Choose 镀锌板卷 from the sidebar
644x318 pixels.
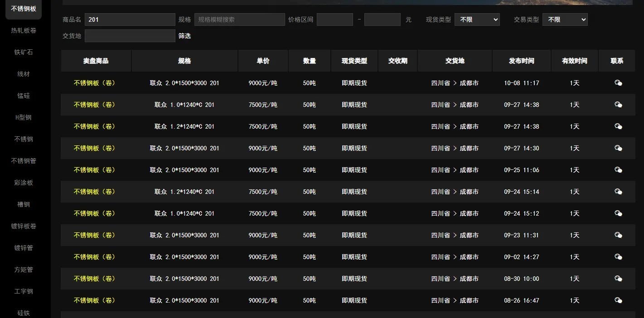pyautogui.click(x=24, y=226)
